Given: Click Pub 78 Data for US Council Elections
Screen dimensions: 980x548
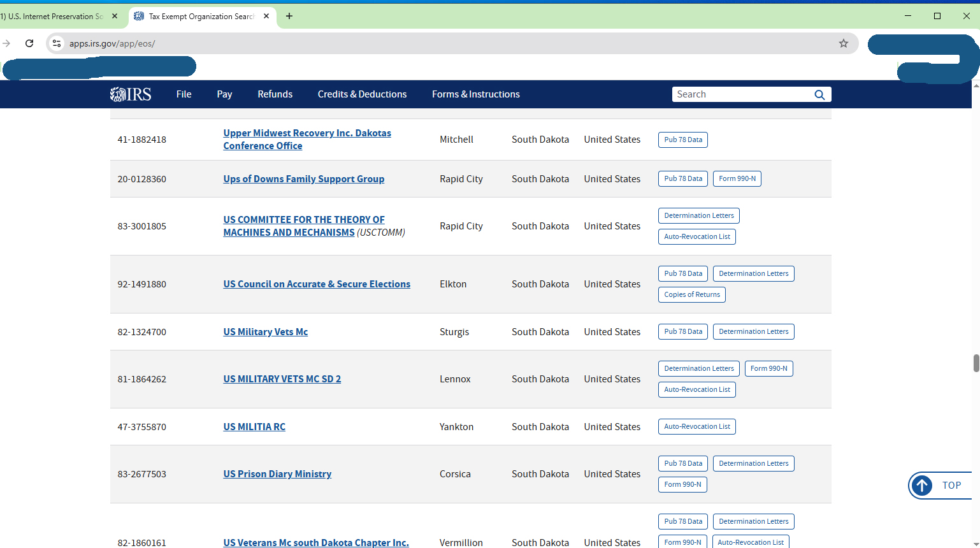Looking at the screenshot, I should click(x=683, y=273).
